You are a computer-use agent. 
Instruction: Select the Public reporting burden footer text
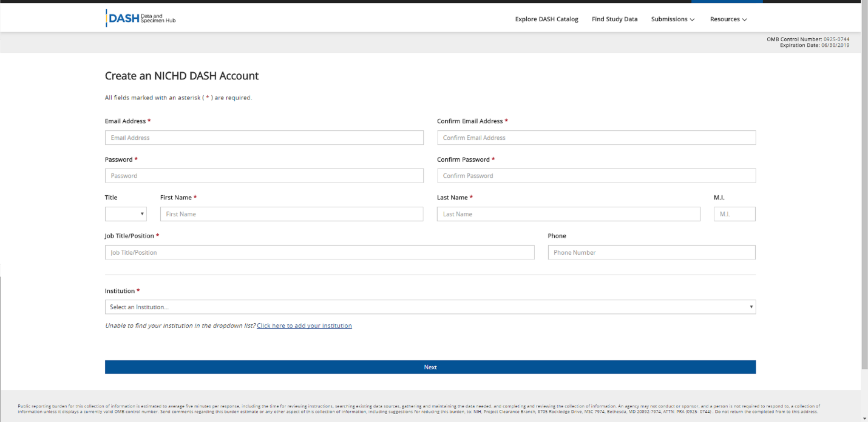pyautogui.click(x=419, y=409)
